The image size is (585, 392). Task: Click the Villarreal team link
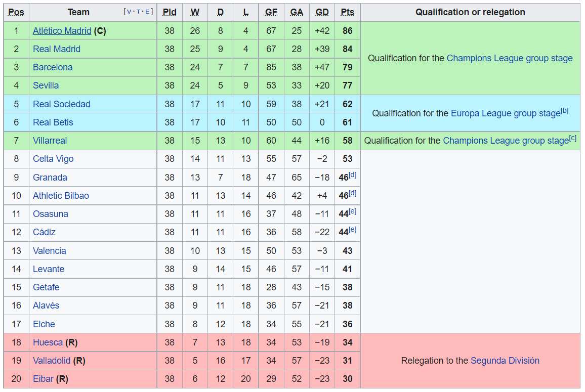coord(50,141)
